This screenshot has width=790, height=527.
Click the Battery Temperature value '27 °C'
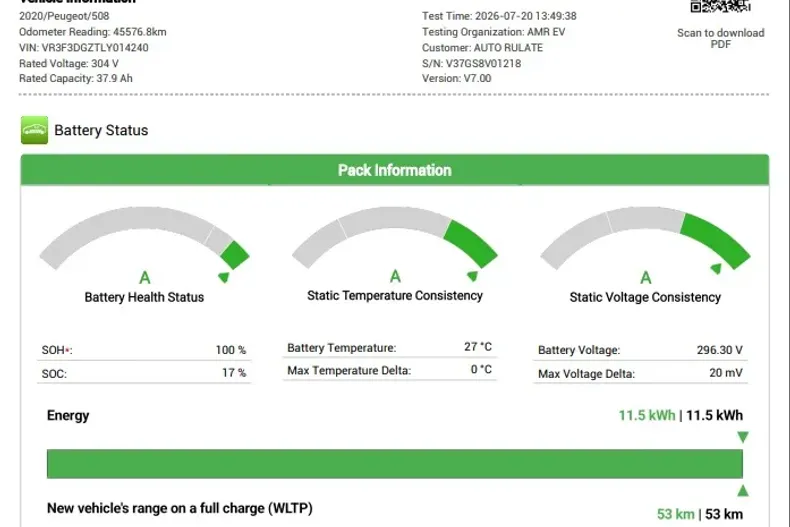(x=478, y=347)
